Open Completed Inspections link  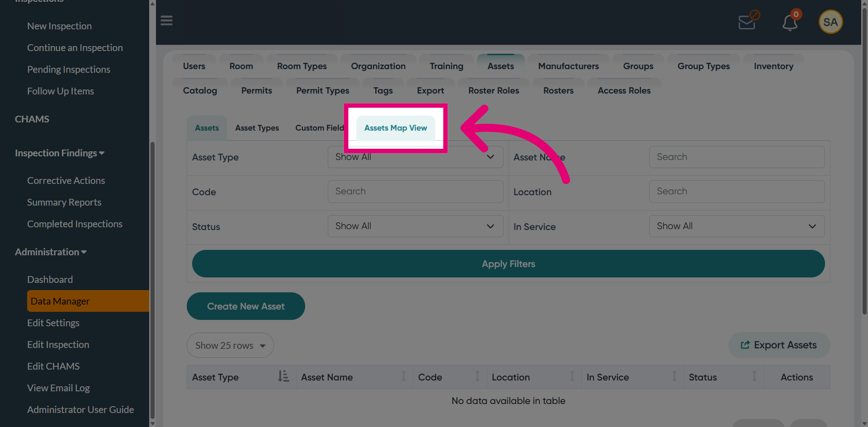[x=75, y=224]
